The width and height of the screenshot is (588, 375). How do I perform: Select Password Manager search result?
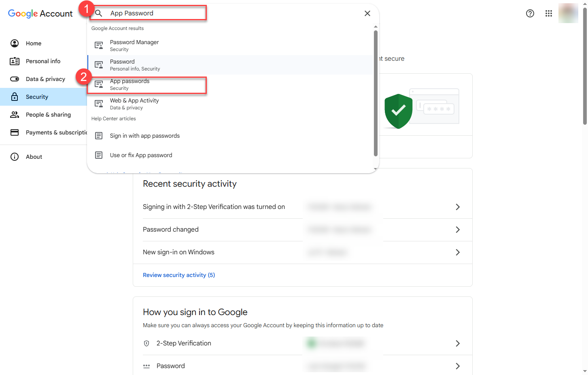pyautogui.click(x=230, y=45)
